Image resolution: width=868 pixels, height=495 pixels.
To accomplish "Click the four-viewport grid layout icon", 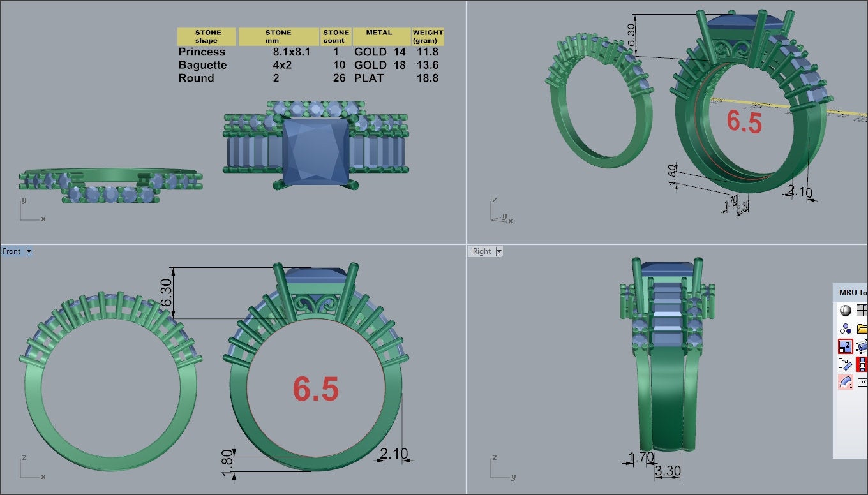I will 862,311.
